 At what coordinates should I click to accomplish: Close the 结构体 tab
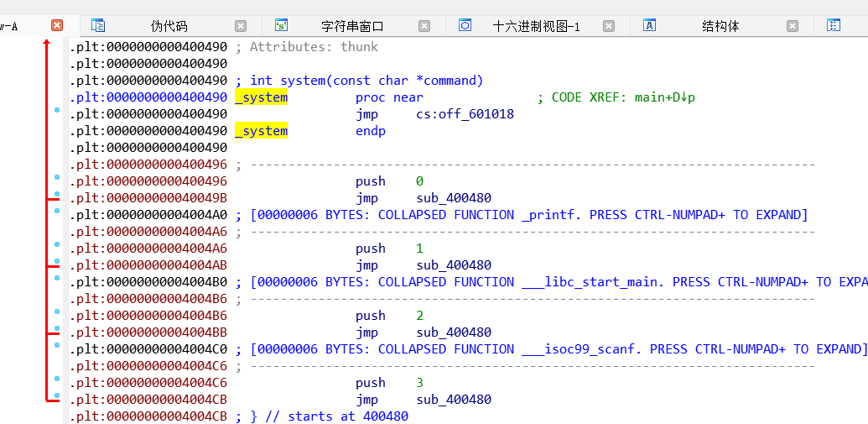pos(793,26)
